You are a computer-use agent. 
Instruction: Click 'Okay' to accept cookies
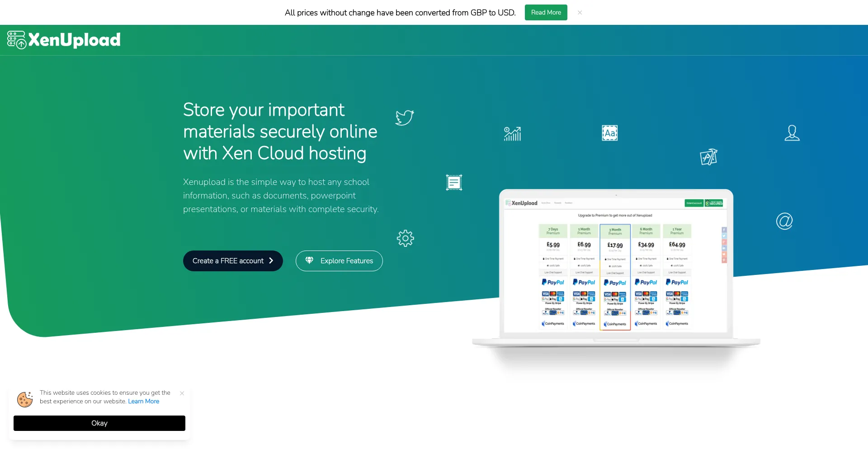click(x=99, y=423)
